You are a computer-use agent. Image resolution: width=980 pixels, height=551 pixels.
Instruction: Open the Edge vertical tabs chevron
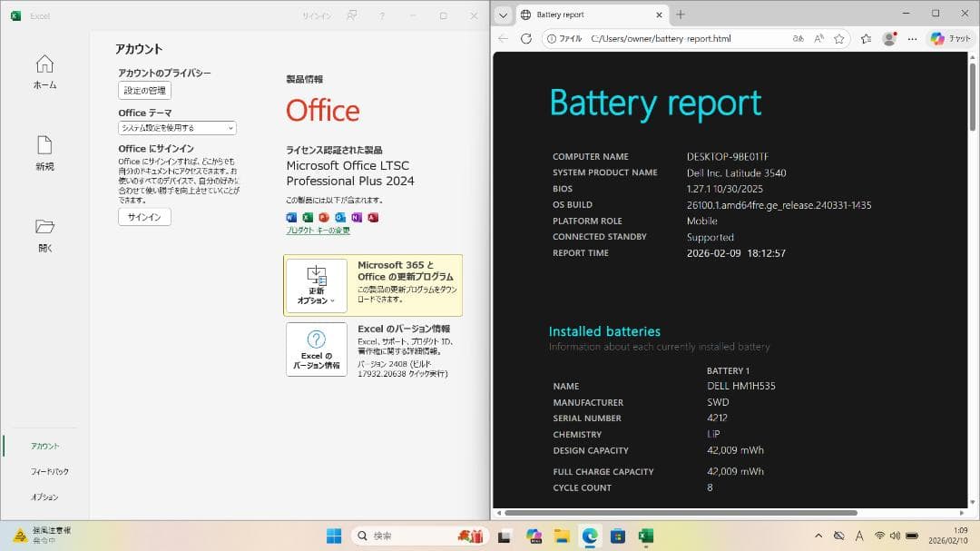pyautogui.click(x=503, y=15)
